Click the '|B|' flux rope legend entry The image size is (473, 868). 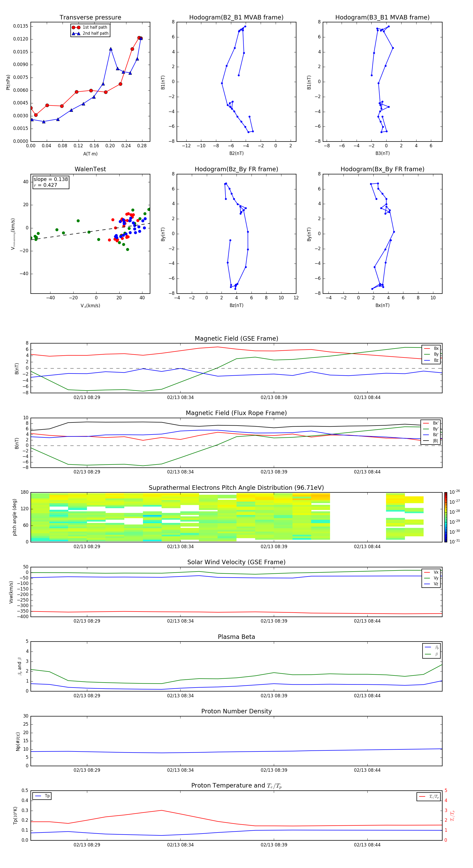click(431, 441)
